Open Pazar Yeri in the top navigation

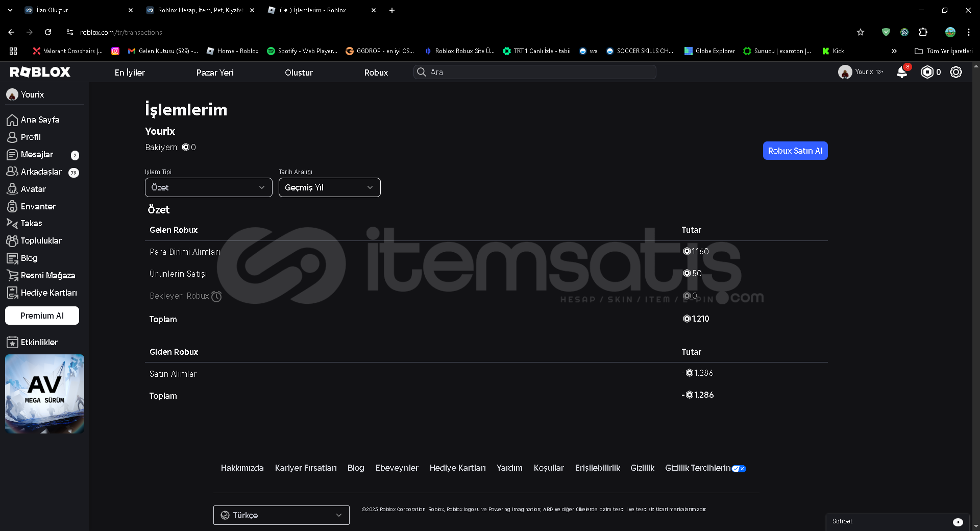pyautogui.click(x=215, y=73)
